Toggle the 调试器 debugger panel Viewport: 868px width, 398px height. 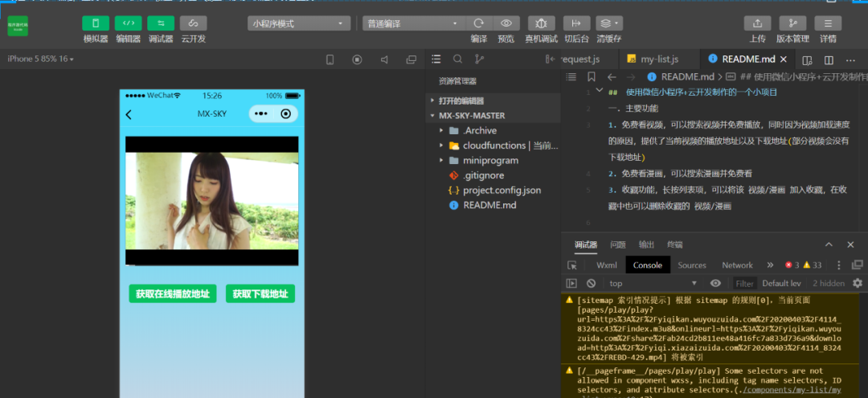click(x=161, y=23)
